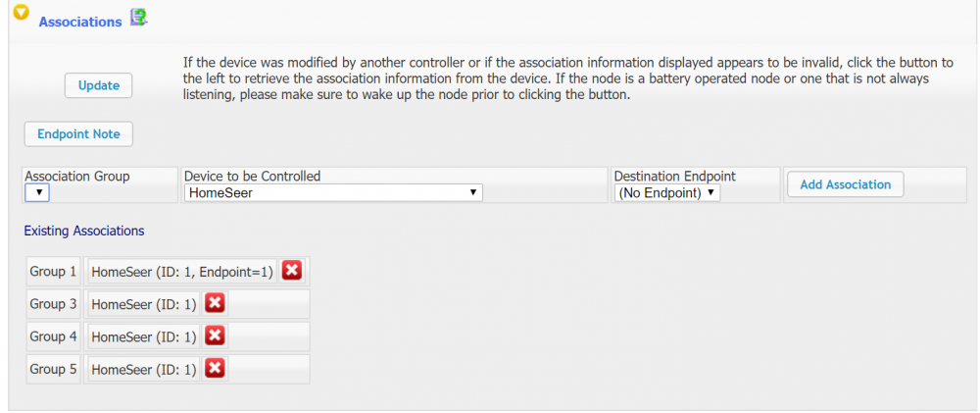Open the Associations help icon

click(138, 17)
